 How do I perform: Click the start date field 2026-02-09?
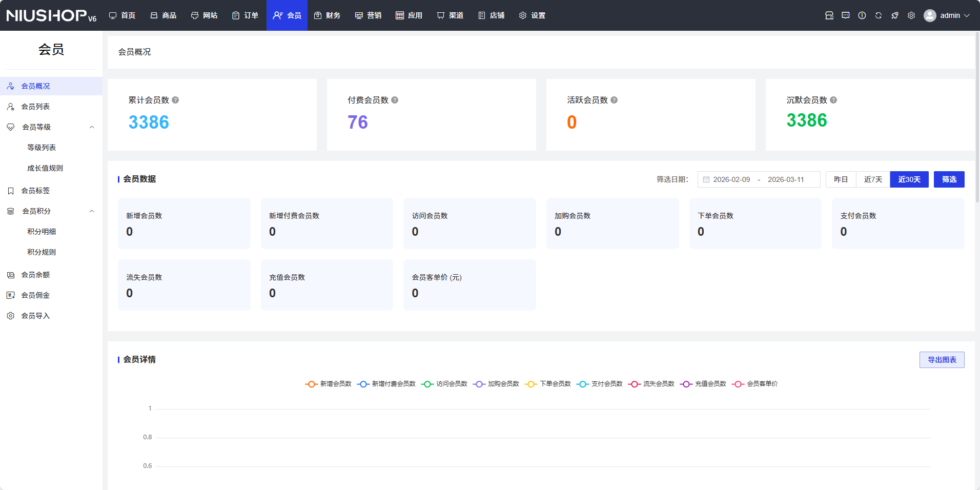[731, 179]
